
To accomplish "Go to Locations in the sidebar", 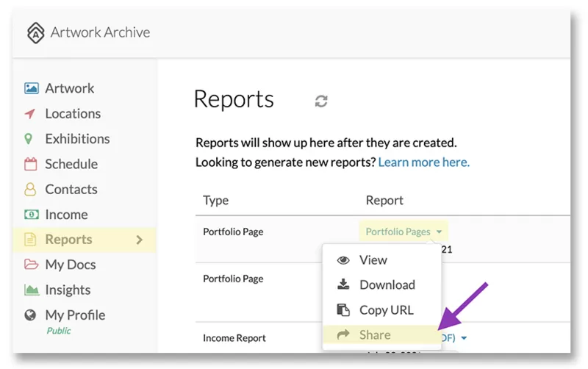I will (73, 114).
